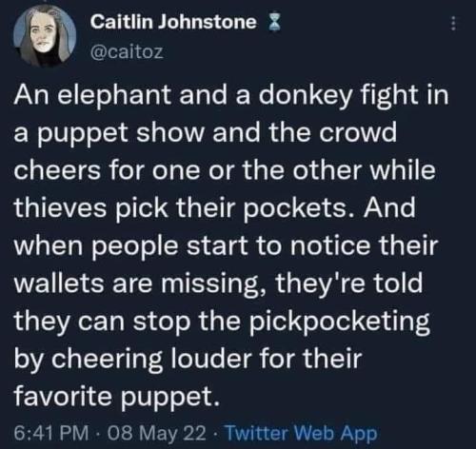Screen dimensions: 476x449
Task: Click the 6:41 PM timestamp
Action: pos(51,433)
